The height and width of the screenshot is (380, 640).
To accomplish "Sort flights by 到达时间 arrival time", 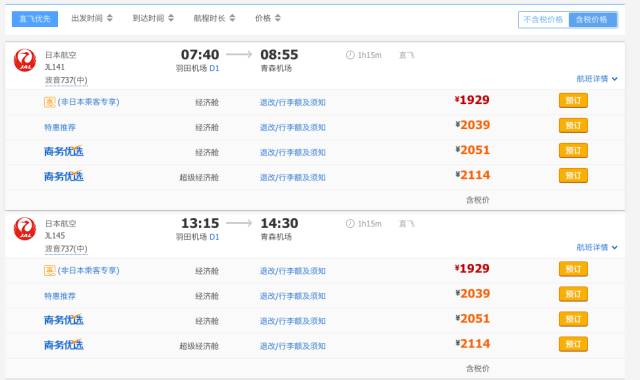I will click(153, 18).
